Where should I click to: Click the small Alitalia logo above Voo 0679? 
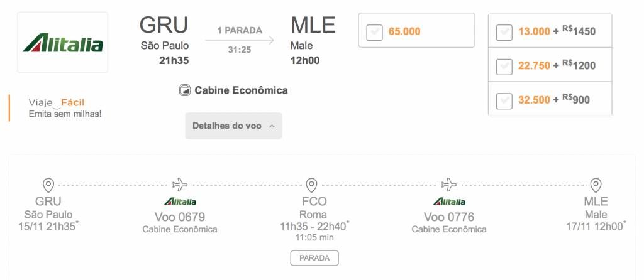(180, 202)
